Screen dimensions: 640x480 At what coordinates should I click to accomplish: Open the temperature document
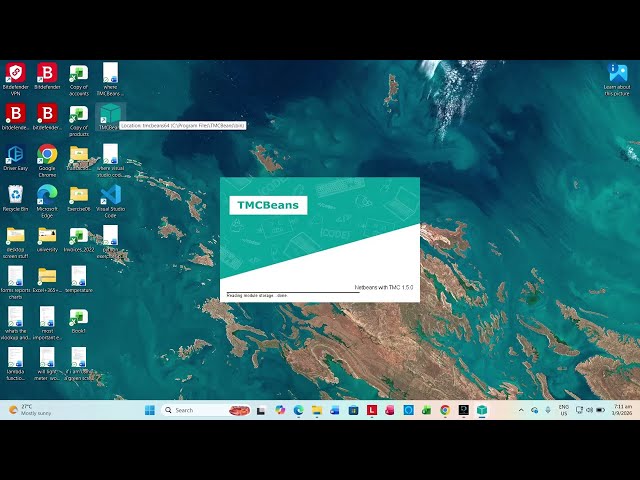click(x=79, y=280)
